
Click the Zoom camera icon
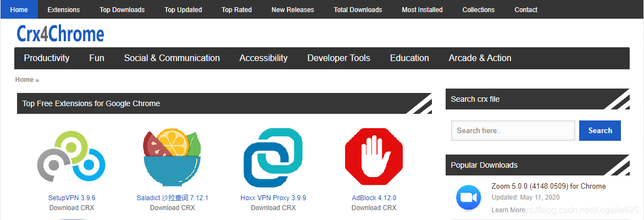[x=469, y=197]
